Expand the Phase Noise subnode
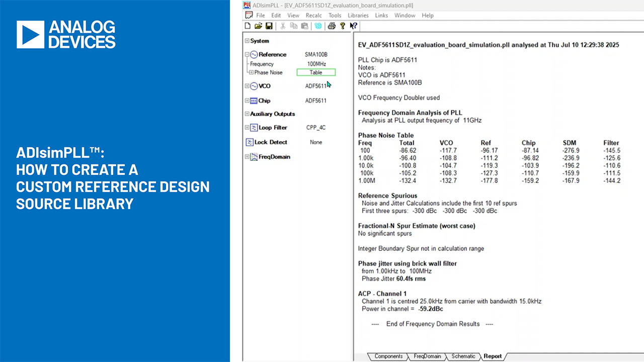 252,72
